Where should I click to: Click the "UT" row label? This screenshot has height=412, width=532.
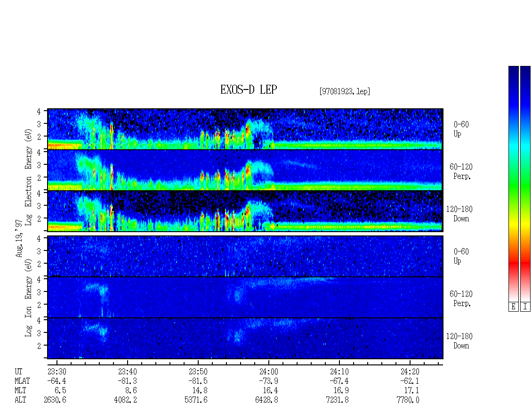coord(18,372)
